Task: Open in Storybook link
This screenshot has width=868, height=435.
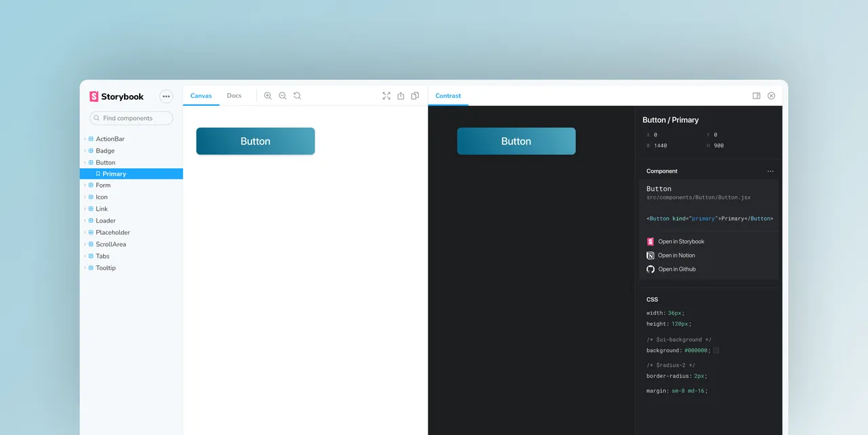Action: [675, 242]
